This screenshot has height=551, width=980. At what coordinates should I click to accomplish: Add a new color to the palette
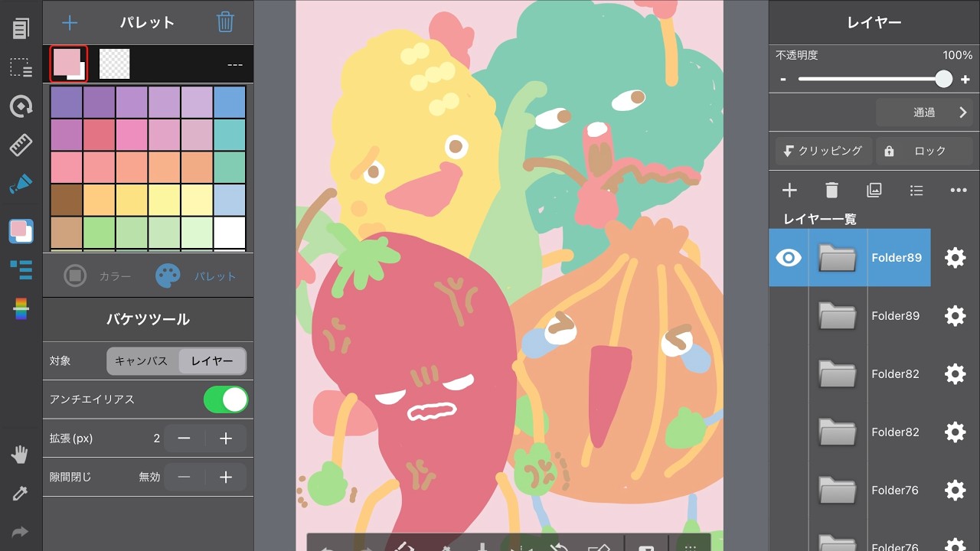(70, 22)
